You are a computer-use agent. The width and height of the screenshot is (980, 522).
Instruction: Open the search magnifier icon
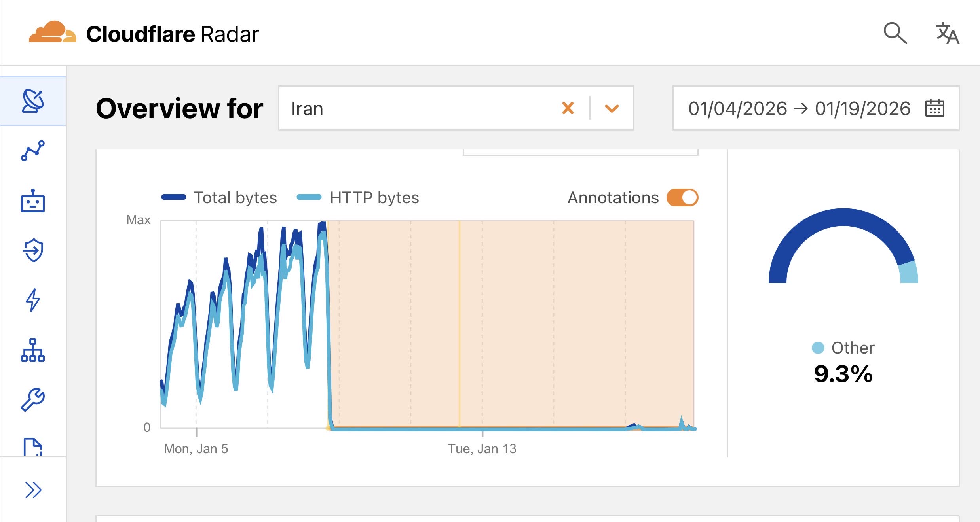(x=895, y=33)
